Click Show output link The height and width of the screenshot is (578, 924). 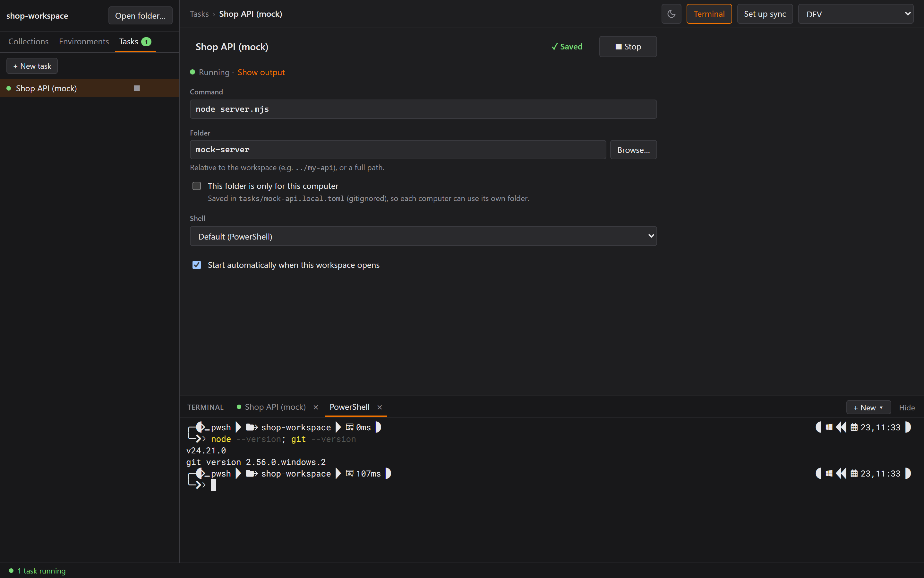[x=261, y=72]
